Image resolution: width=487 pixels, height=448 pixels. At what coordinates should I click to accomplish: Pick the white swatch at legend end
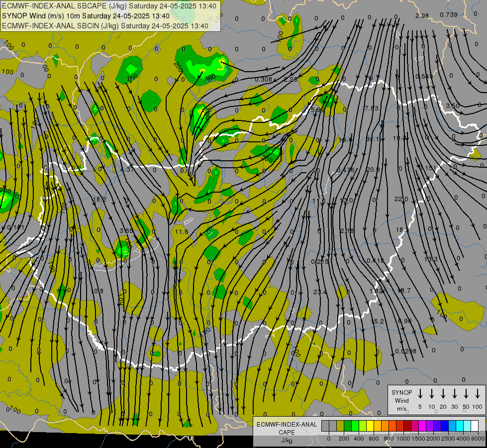(x=474, y=426)
